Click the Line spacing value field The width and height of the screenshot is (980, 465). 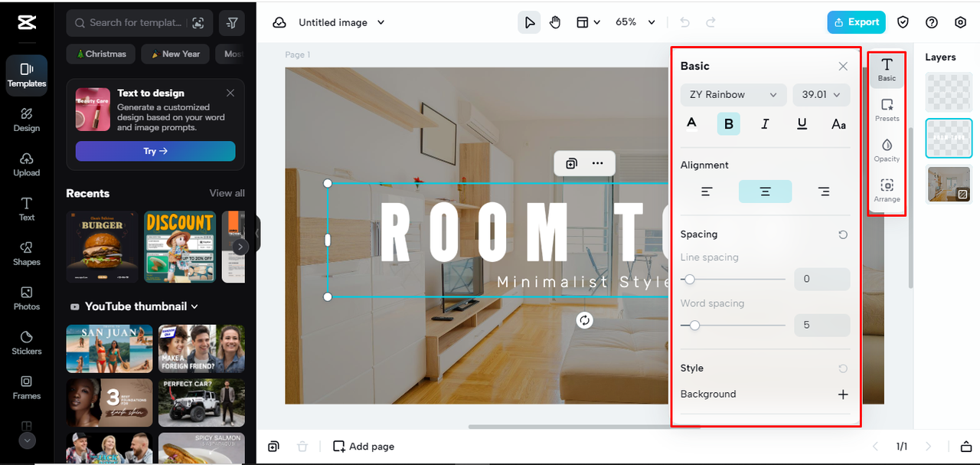click(x=822, y=280)
